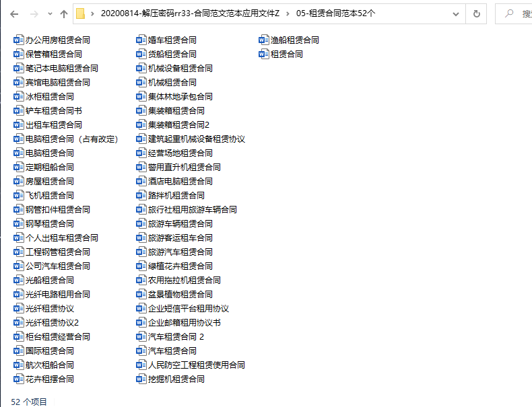Select file name 航次租船合同
Viewport: 532px width, 407px height.
pyautogui.click(x=50, y=365)
